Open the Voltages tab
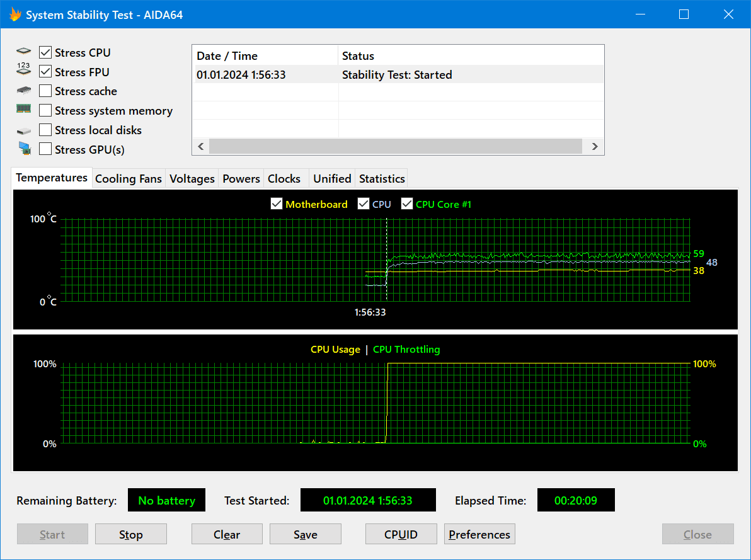The width and height of the screenshot is (751, 560). [x=192, y=179]
